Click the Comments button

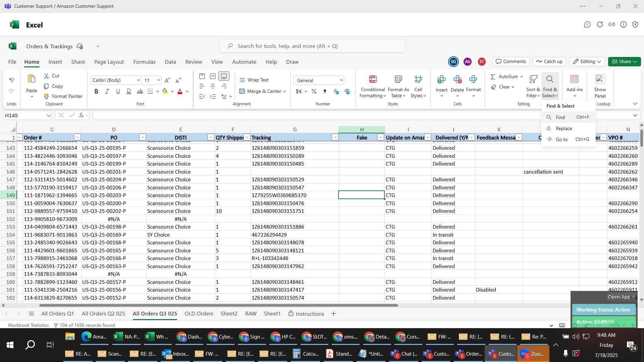click(x=511, y=62)
